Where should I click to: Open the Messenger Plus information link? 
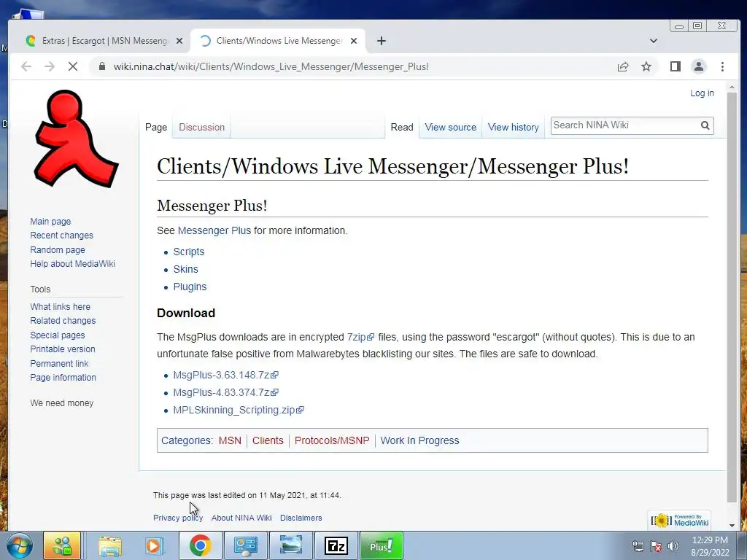pos(214,230)
